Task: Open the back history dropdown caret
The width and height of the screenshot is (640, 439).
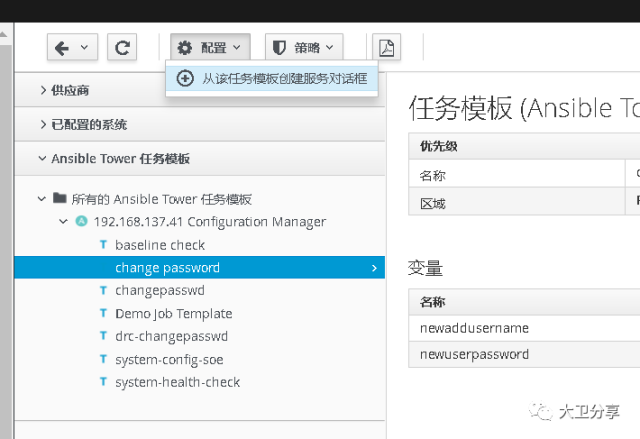Action: [x=84, y=47]
